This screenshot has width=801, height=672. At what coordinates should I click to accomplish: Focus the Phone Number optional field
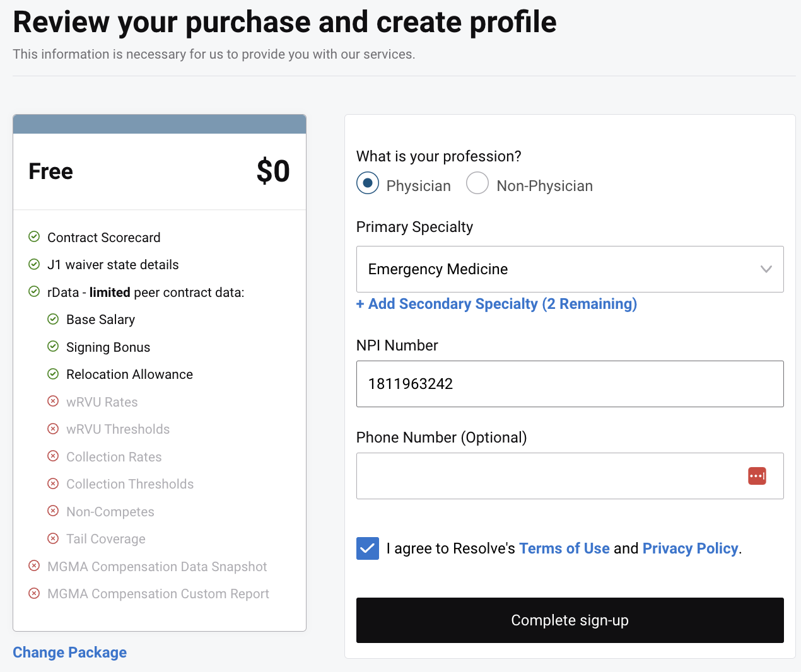(549, 476)
